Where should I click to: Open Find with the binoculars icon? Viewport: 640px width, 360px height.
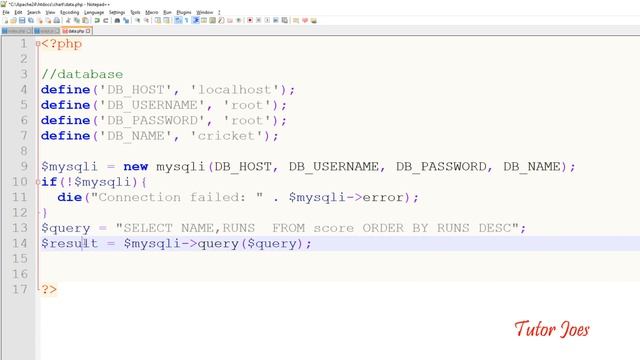click(117, 20)
